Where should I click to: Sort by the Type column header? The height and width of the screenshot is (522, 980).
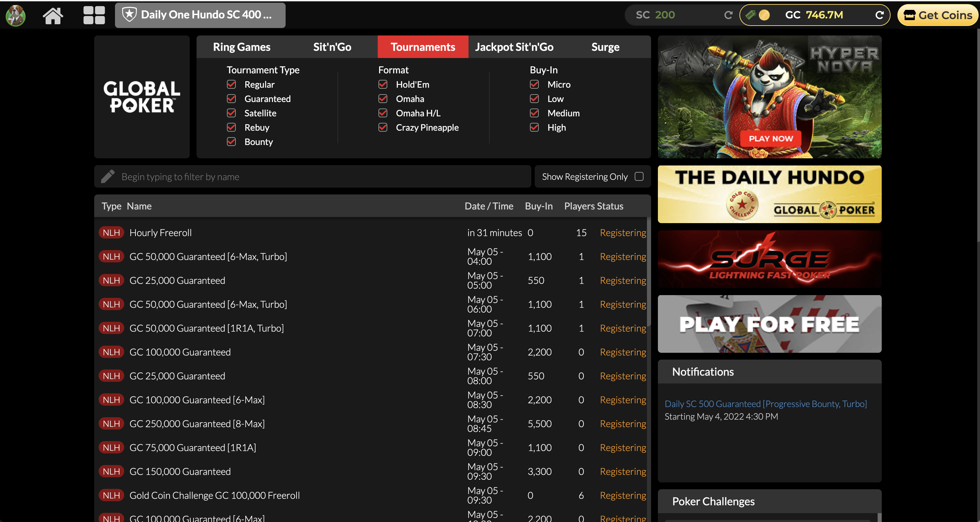[x=111, y=206]
